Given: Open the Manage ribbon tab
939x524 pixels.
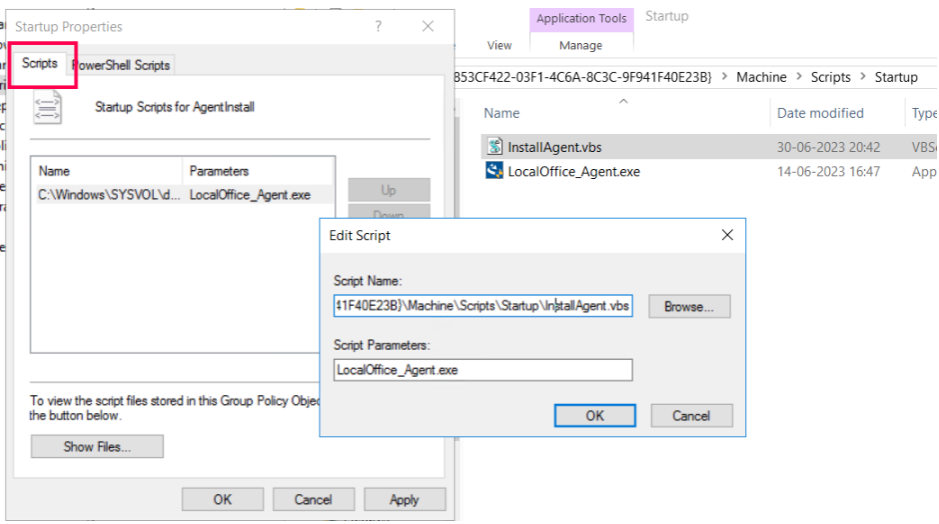Looking at the screenshot, I should coord(580,45).
